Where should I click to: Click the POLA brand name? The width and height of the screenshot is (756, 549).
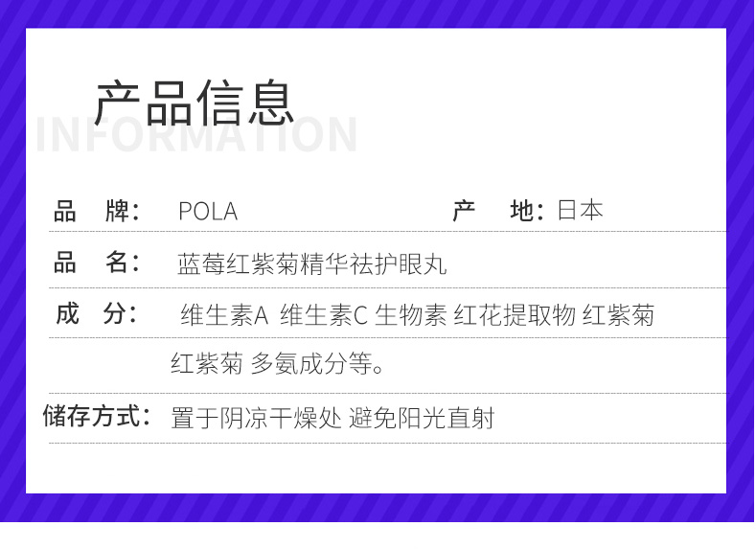point(208,212)
